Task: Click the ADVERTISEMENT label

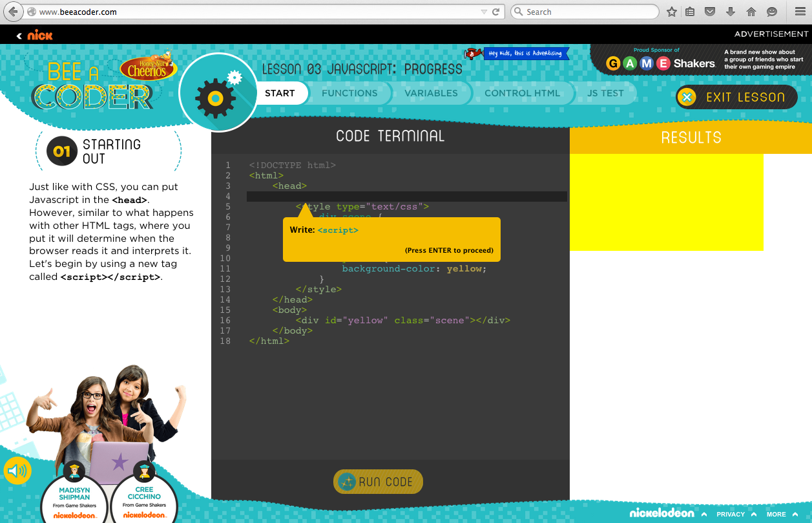Action: pyautogui.click(x=771, y=34)
